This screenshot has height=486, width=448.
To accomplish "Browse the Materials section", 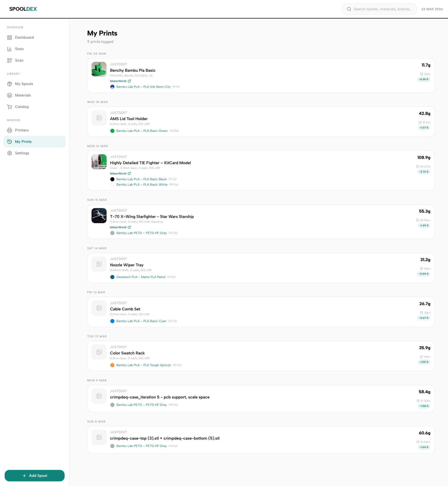I will coord(23,95).
